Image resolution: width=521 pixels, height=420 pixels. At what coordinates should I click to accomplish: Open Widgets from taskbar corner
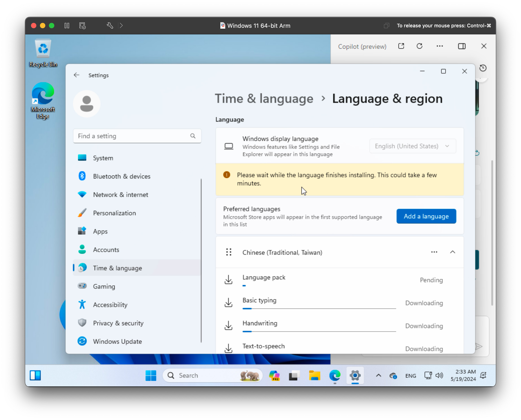[x=35, y=375]
